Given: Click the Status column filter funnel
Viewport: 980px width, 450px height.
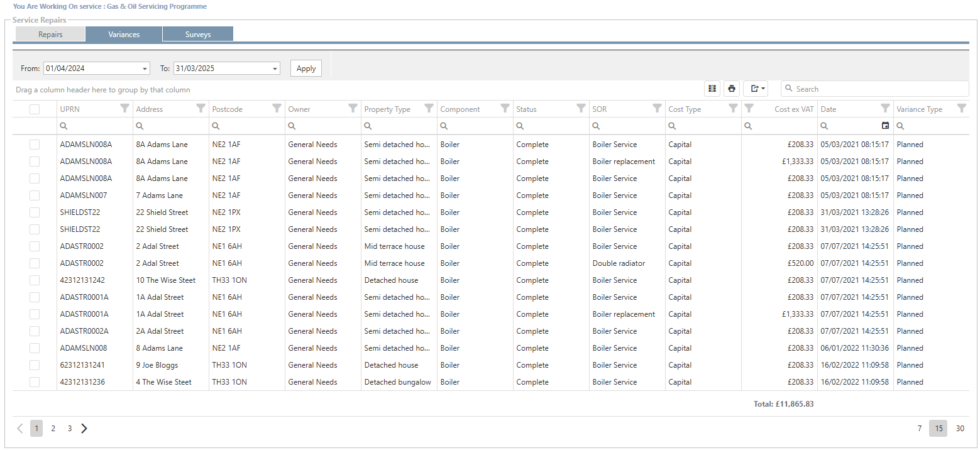Looking at the screenshot, I should pos(581,108).
